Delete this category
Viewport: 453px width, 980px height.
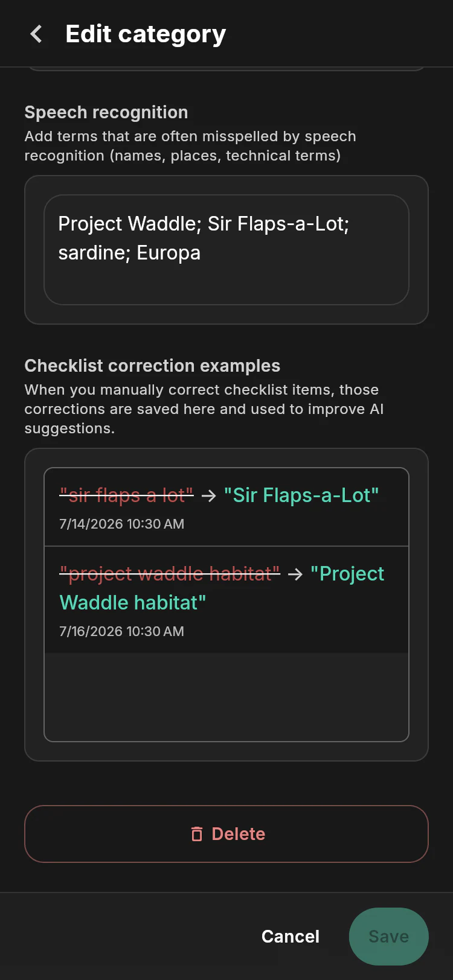[226, 834]
